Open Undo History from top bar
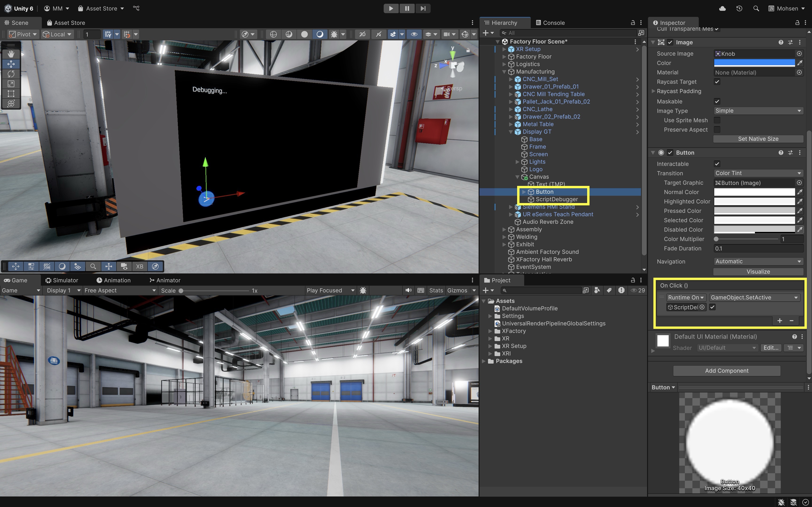 739,8
